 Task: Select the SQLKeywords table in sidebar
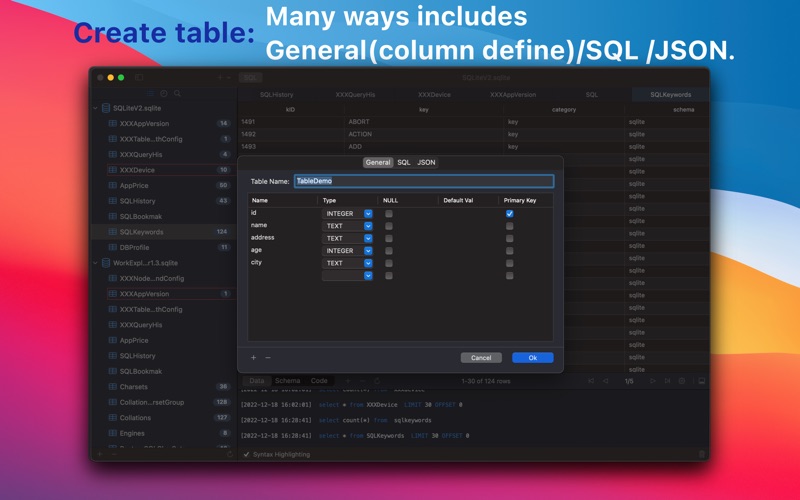pyautogui.click(x=163, y=232)
